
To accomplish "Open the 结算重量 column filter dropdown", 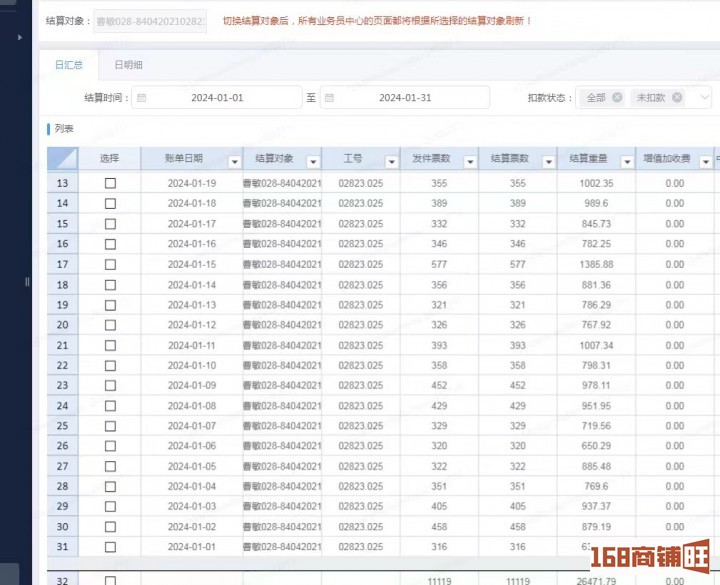I will point(626,161).
